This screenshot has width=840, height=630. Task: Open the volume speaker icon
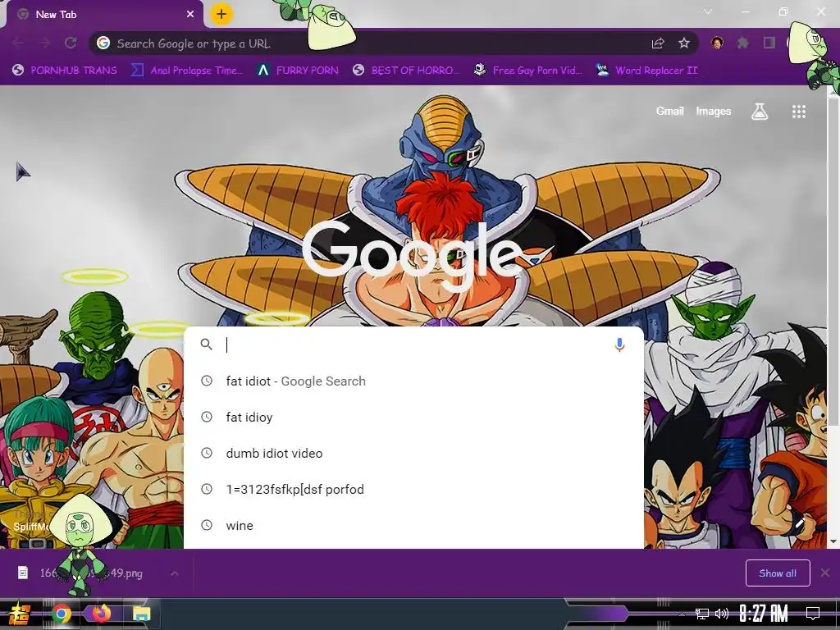coord(722,614)
